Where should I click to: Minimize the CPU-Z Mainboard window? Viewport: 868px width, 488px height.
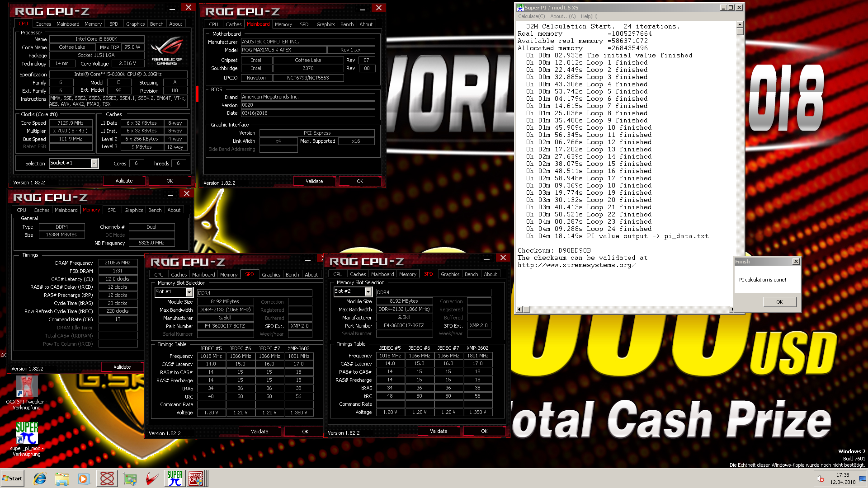click(x=363, y=9)
